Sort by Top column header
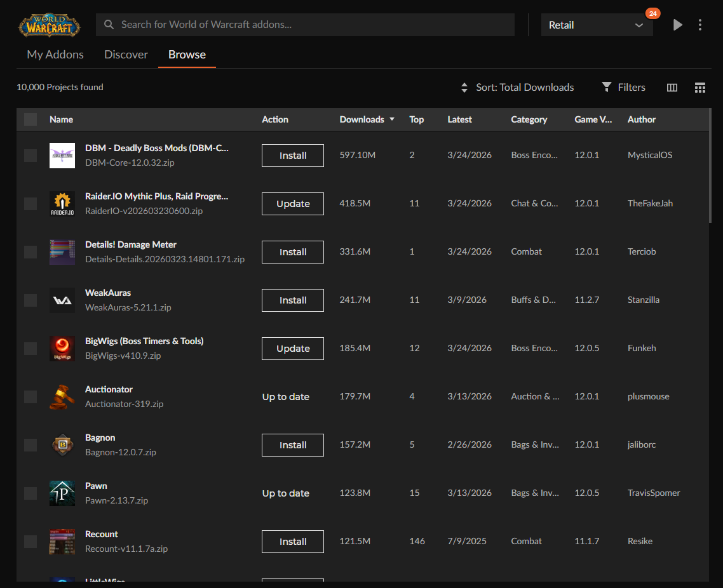Image resolution: width=723 pixels, height=588 pixels. click(416, 119)
